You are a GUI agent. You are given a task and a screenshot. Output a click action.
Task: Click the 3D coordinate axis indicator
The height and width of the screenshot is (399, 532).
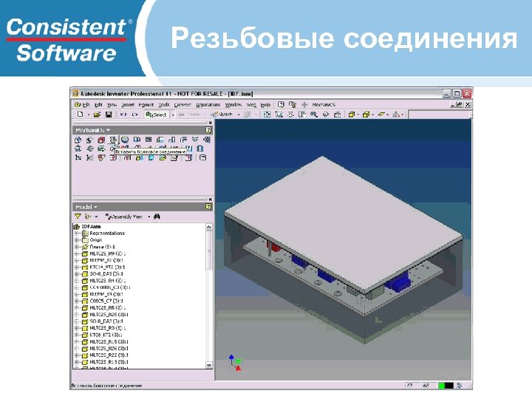pos(235,363)
